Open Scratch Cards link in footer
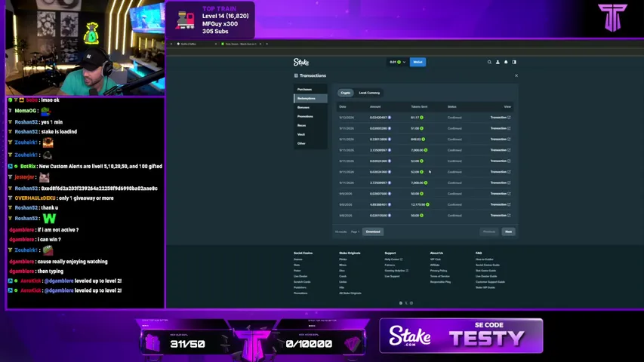Viewport: 644px width, 362px height. (x=302, y=282)
